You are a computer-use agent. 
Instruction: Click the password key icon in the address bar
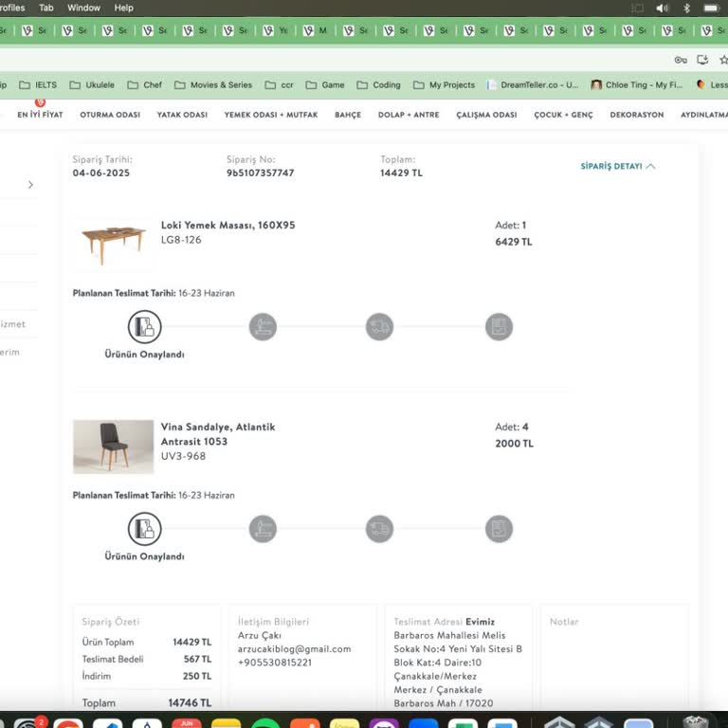coord(680,60)
